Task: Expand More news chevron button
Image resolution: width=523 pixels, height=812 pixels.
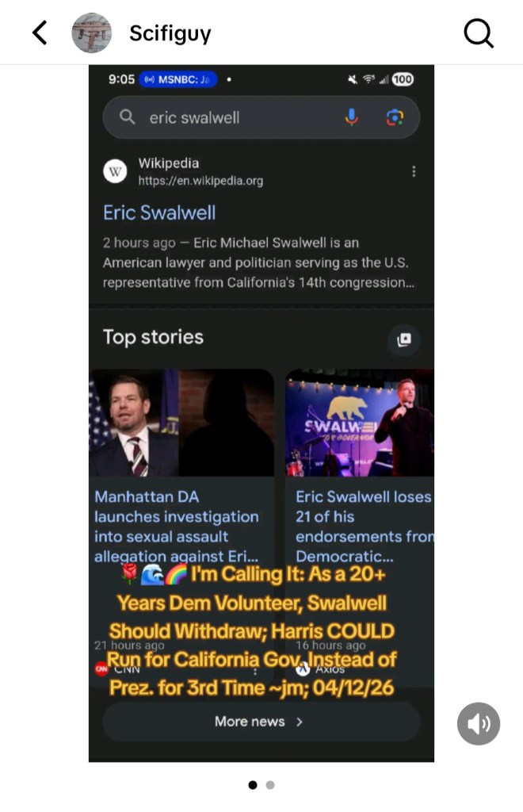Action: (261, 722)
